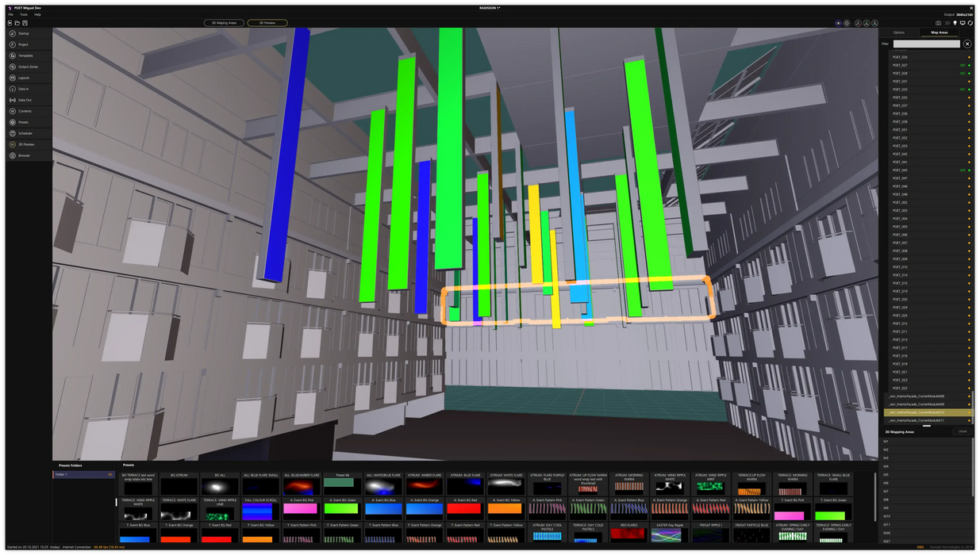
Task: Open the File menu
Action: (x=10, y=14)
